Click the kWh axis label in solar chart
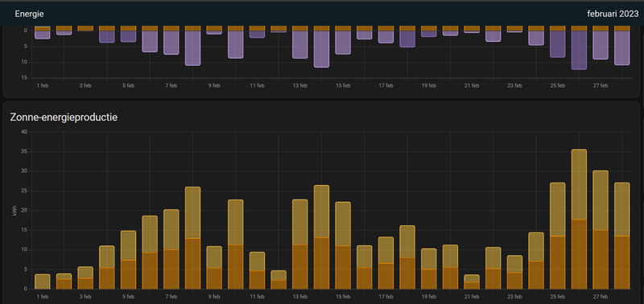The image size is (644, 304). click(14, 211)
